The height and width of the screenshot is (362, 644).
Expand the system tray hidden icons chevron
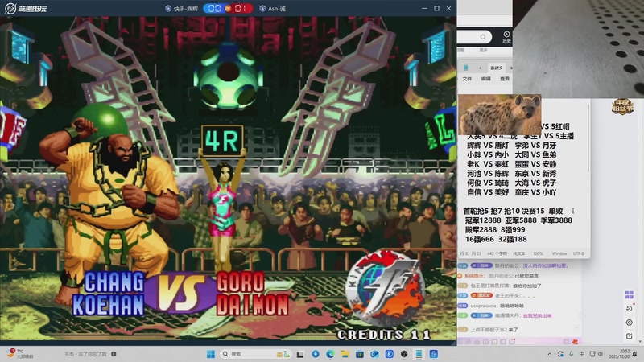click(550, 354)
